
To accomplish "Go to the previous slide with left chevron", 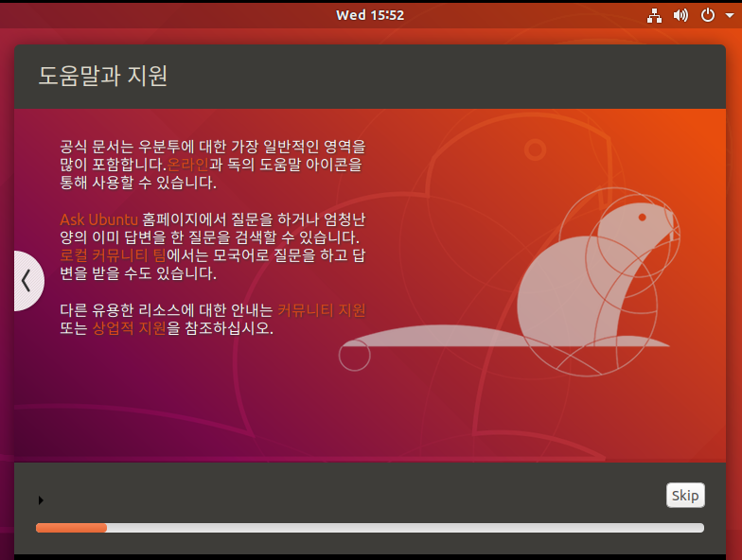I will [28, 280].
